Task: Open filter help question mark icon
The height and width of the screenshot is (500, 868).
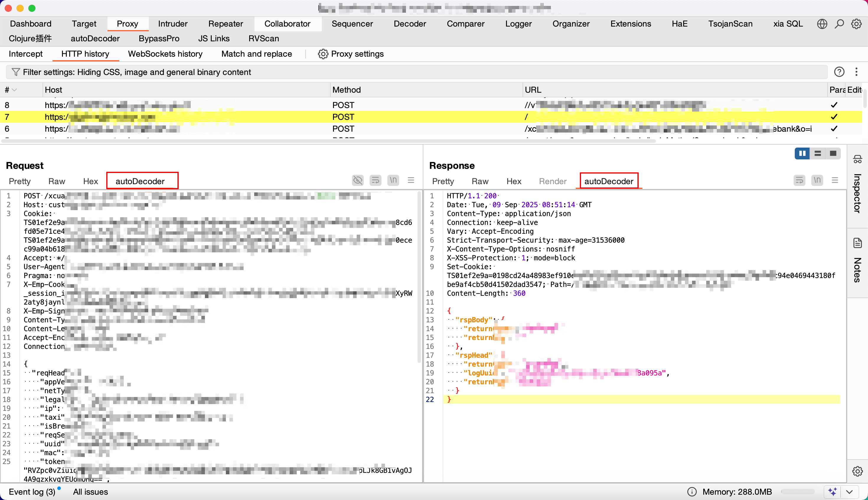Action: pyautogui.click(x=839, y=72)
